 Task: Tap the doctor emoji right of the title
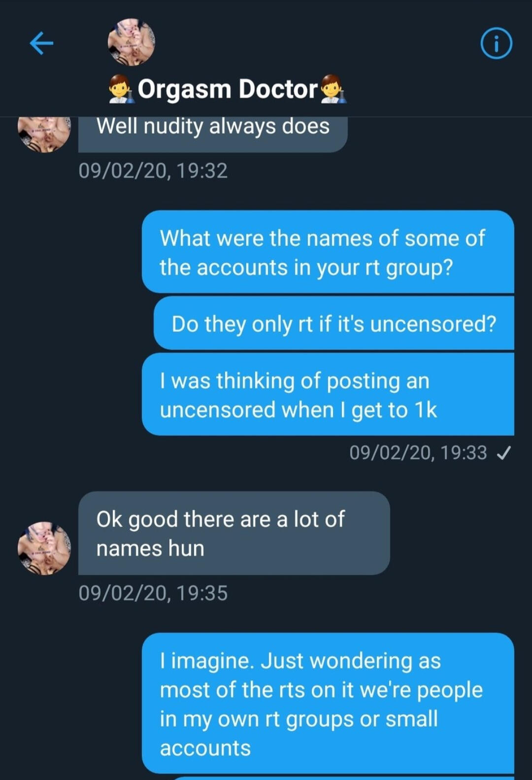tap(333, 89)
